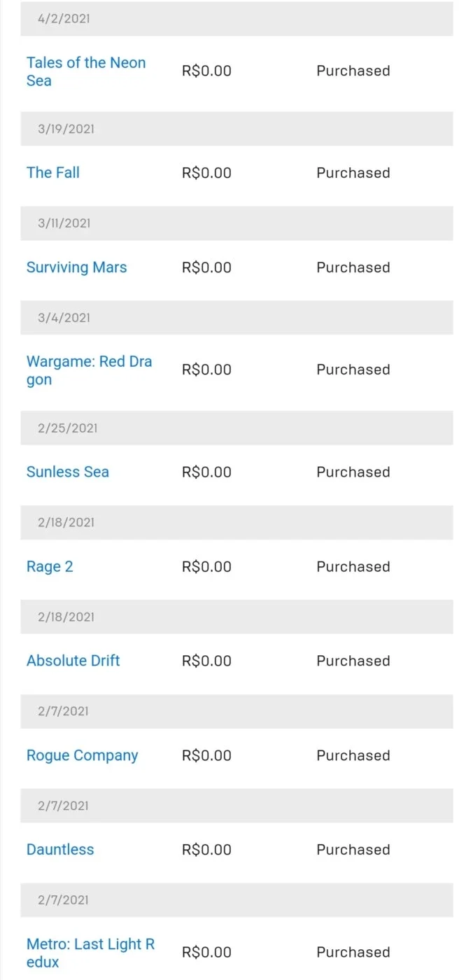Screen dimensions: 473x980
Task: Open Sunless Sea link
Action: (68, 472)
